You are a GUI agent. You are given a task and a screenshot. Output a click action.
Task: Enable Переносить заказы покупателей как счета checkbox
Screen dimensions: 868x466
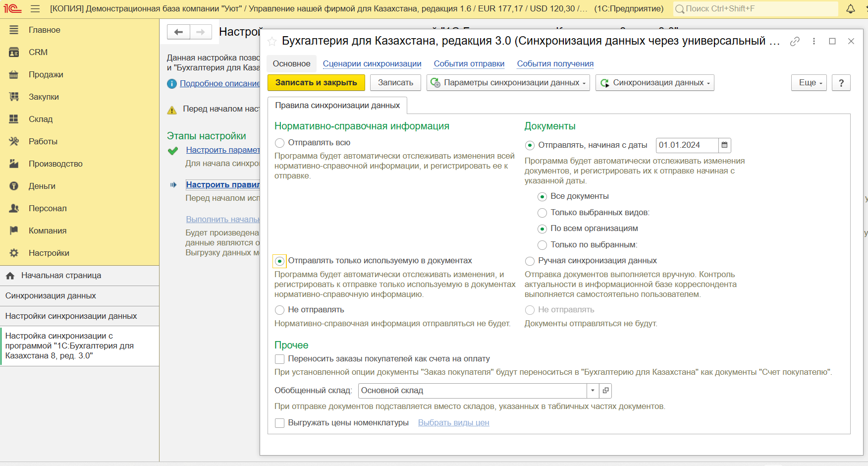click(280, 359)
